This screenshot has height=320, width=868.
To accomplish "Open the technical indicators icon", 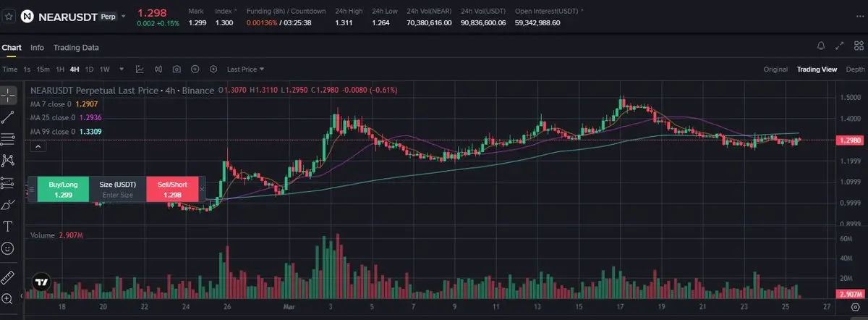I will (140, 70).
